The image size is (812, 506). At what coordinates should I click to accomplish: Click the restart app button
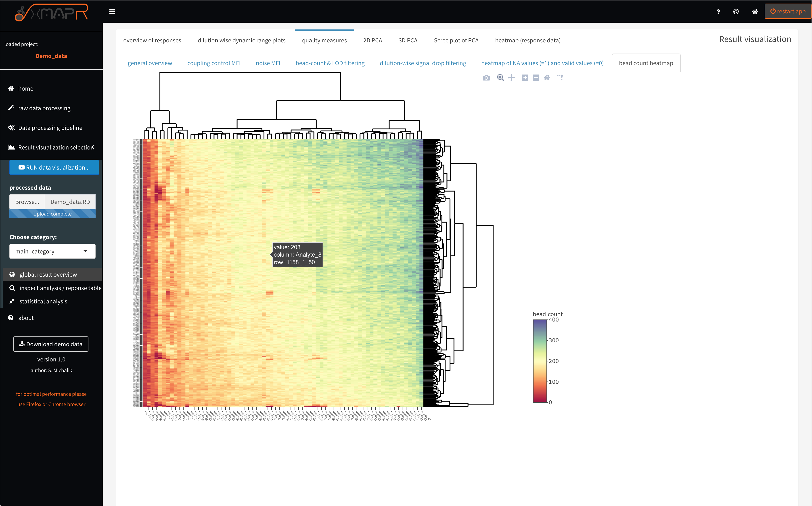[x=788, y=11]
